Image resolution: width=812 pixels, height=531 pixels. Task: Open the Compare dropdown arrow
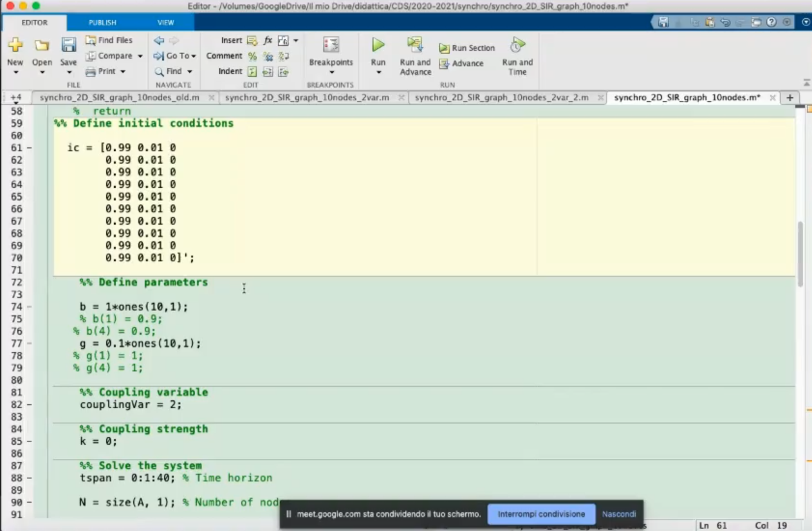pos(140,56)
